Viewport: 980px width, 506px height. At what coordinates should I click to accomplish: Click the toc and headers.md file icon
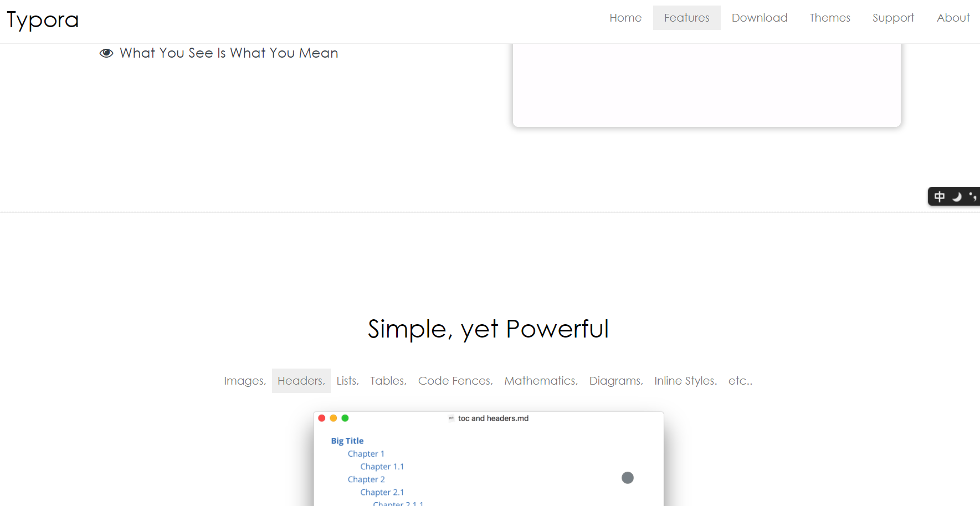pos(451,418)
